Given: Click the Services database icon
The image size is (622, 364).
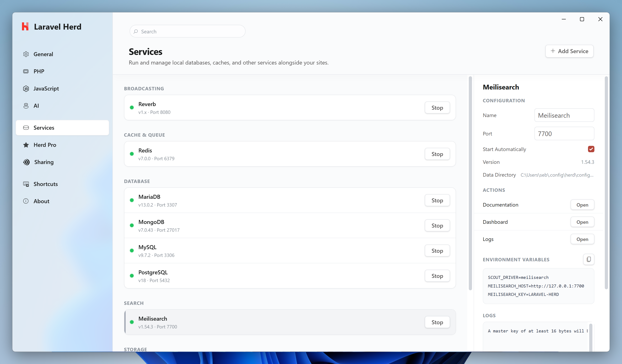Looking at the screenshot, I should point(26,127).
